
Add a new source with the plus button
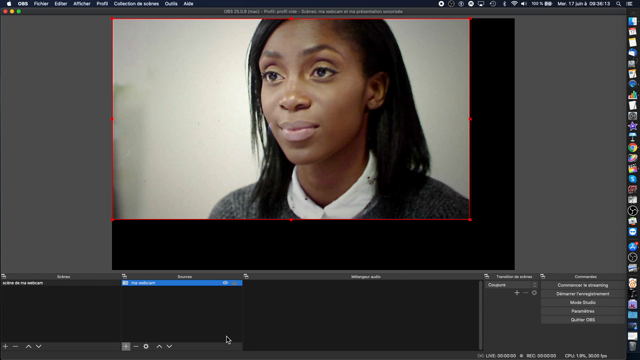coord(126,346)
